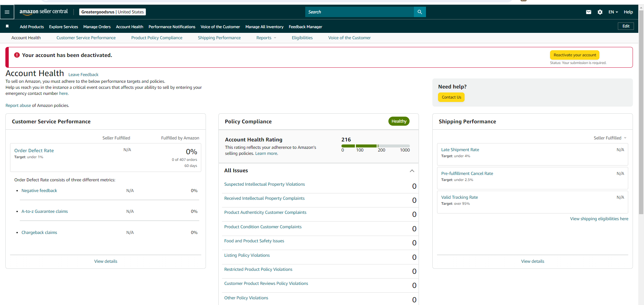Screen dimensions: 644x305
Task: Click the bookmark flag icon
Action: (x=7, y=26)
